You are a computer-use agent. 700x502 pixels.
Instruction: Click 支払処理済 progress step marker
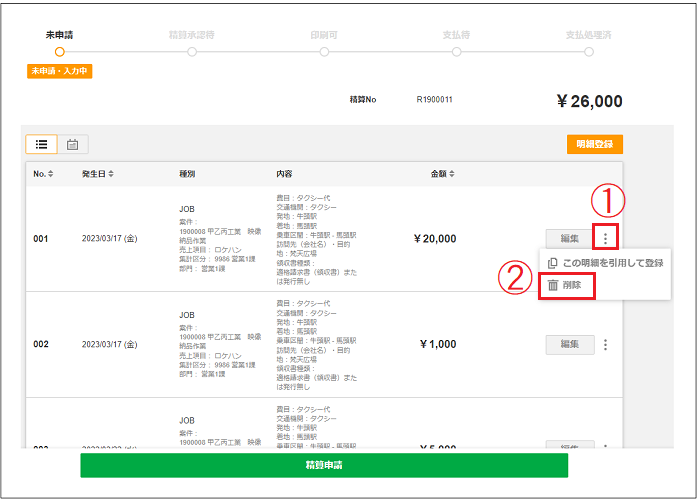pyautogui.click(x=589, y=52)
